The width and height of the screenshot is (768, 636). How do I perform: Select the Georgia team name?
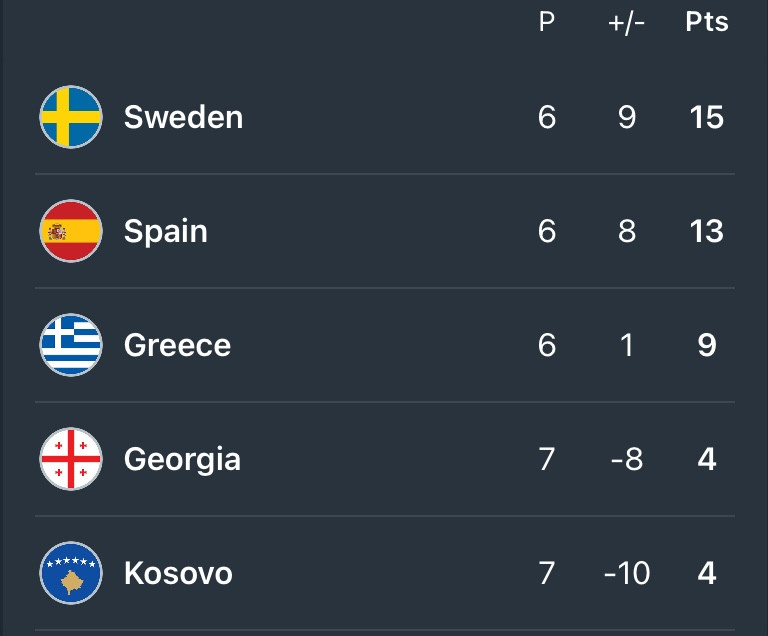coord(182,460)
